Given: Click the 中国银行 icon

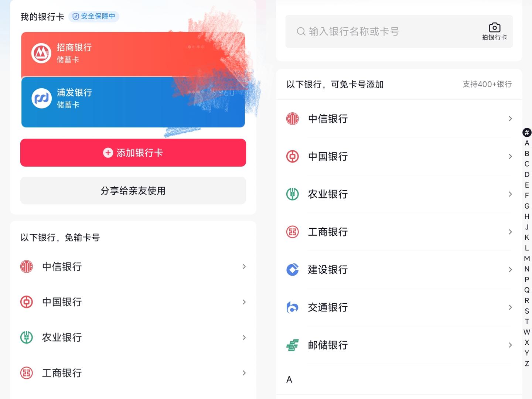Looking at the screenshot, I should pos(292,156).
